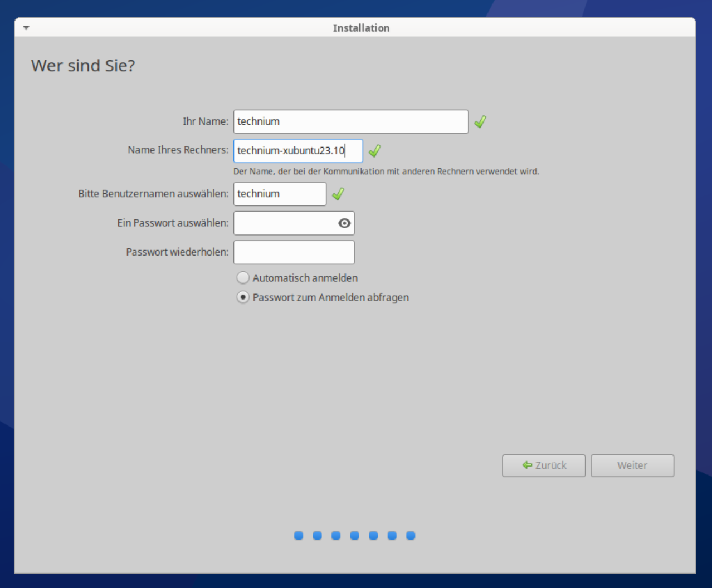This screenshot has height=588, width=712.
Task: Click the first blue progress dot
Action: pyautogui.click(x=299, y=536)
